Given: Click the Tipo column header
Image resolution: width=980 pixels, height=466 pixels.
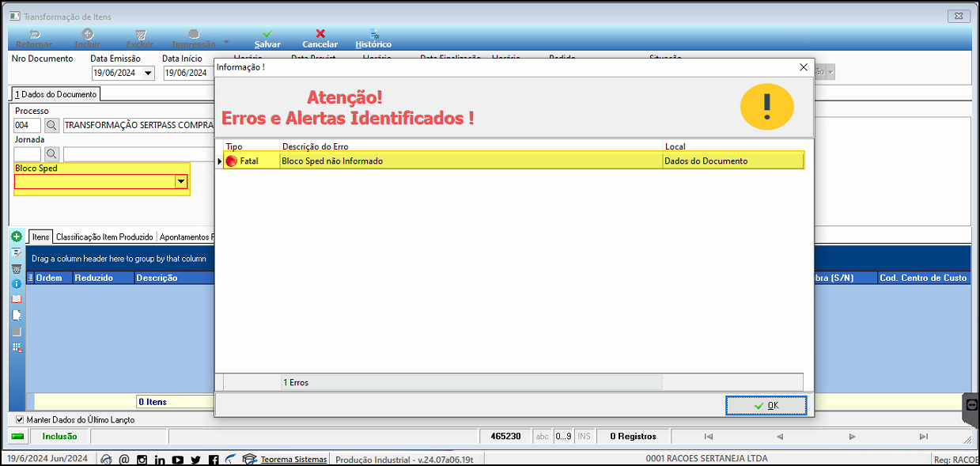Looking at the screenshot, I should (x=252, y=146).
